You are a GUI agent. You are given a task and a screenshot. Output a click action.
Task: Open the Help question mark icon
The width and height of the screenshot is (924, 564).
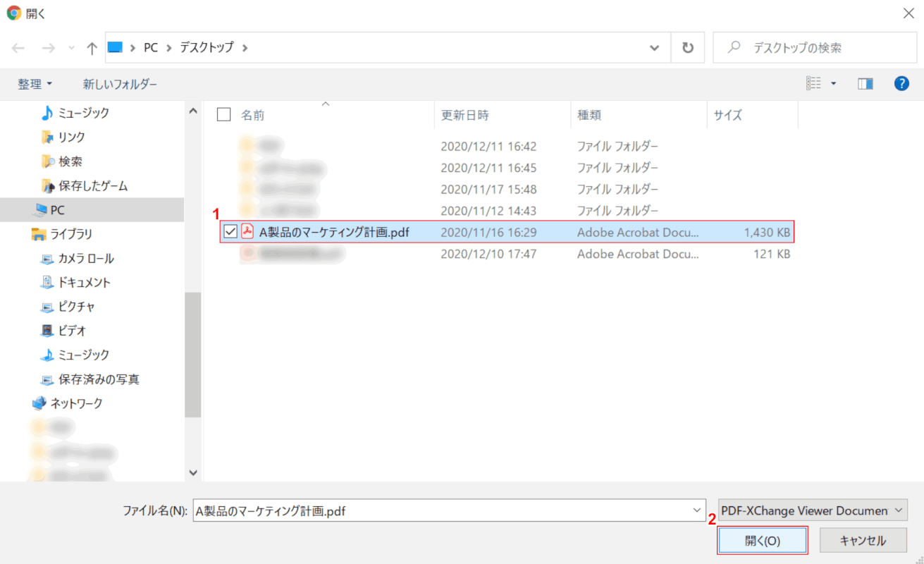901,84
